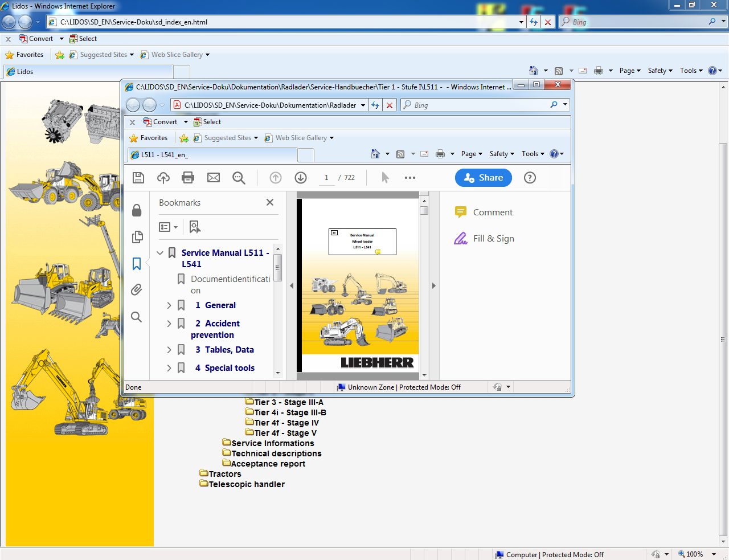Open the Safety menu in the PDF window
The width and height of the screenshot is (729, 560).
(502, 154)
